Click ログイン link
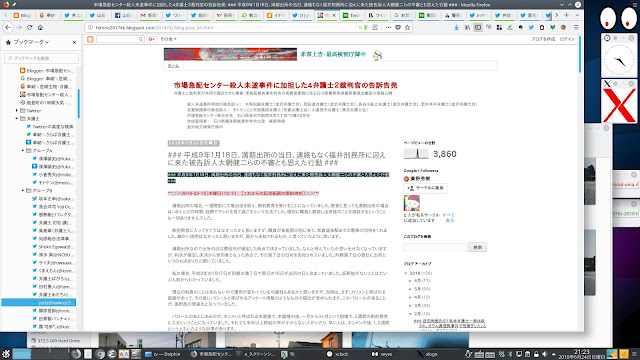The image size is (640, 360). click(x=567, y=39)
